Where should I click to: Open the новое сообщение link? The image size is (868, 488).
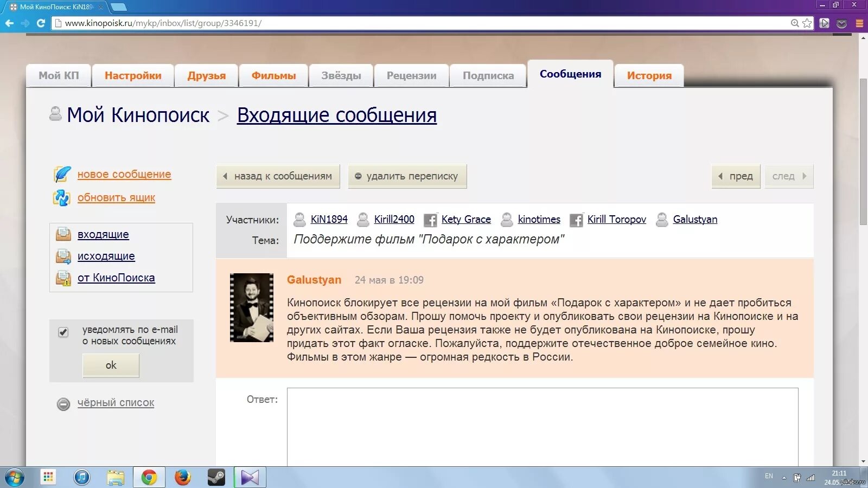click(124, 174)
